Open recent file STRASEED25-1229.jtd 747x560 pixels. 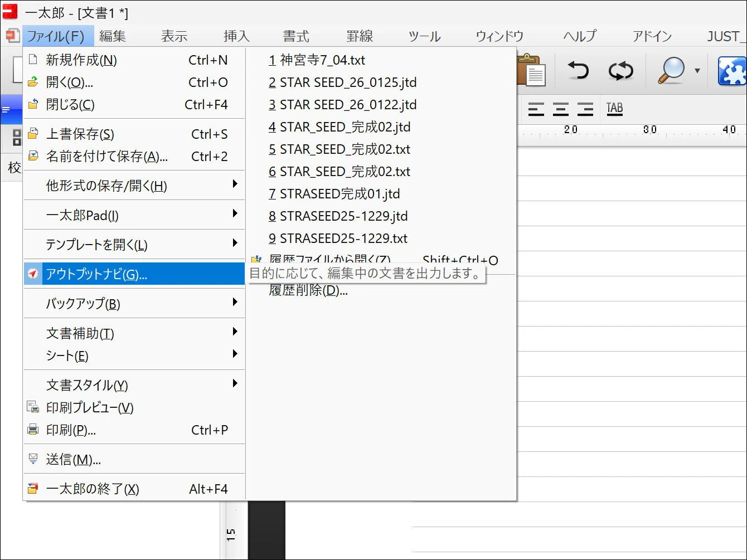[381, 216]
